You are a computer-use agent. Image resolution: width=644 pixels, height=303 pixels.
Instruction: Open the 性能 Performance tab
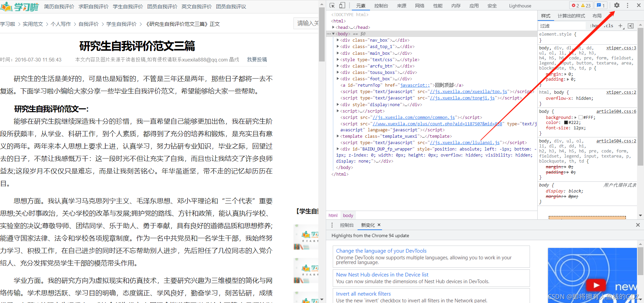(x=438, y=6)
